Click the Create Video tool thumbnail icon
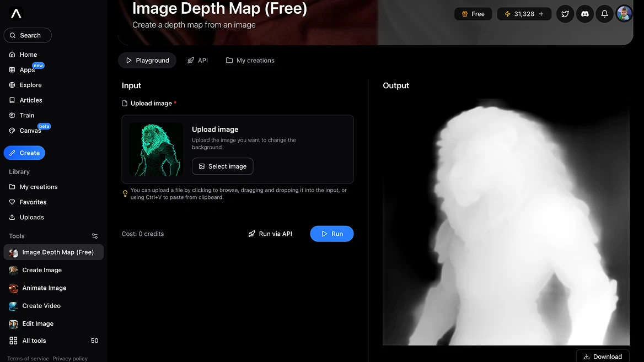The image size is (644, 362). (x=13, y=306)
